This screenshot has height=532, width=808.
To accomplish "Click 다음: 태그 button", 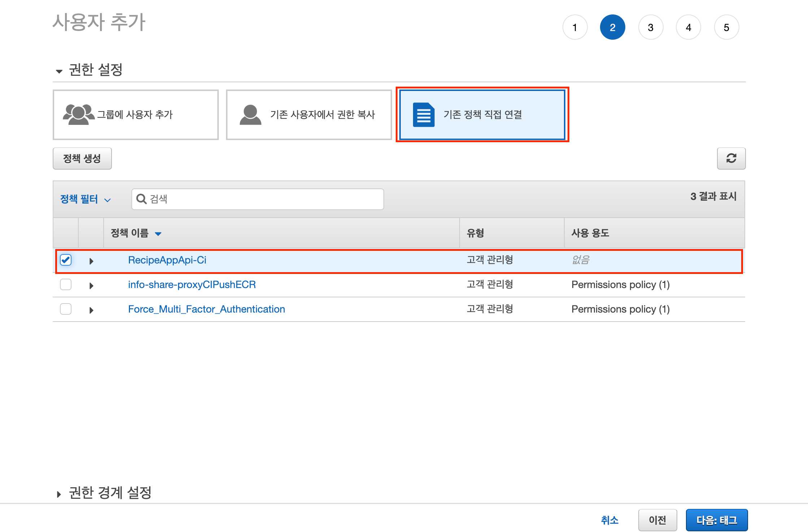I will pyautogui.click(x=717, y=520).
